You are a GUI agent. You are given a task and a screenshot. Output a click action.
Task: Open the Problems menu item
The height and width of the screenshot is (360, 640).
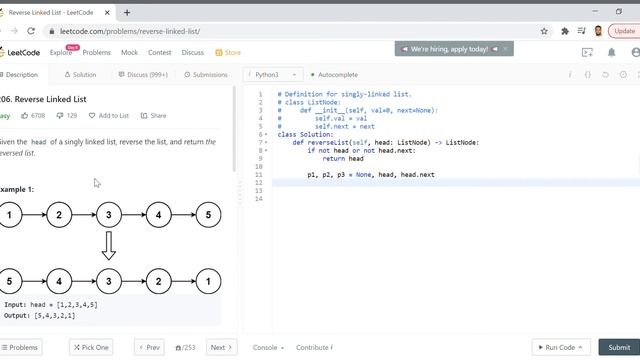click(96, 52)
